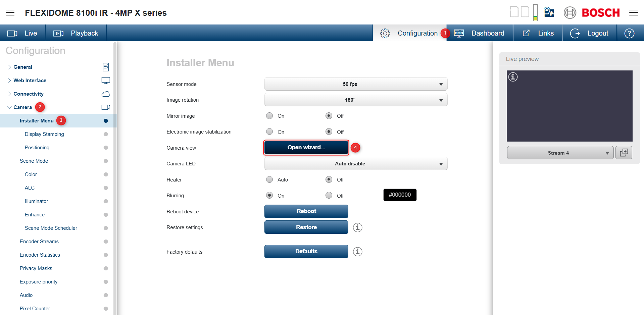This screenshot has height=315, width=644.
Task: Open the Links tab
Action: (538, 33)
